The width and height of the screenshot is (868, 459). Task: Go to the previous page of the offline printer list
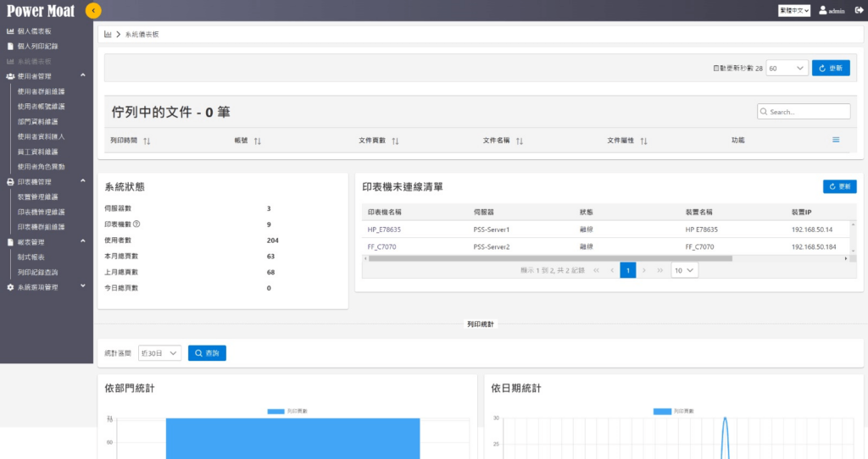pos(612,270)
